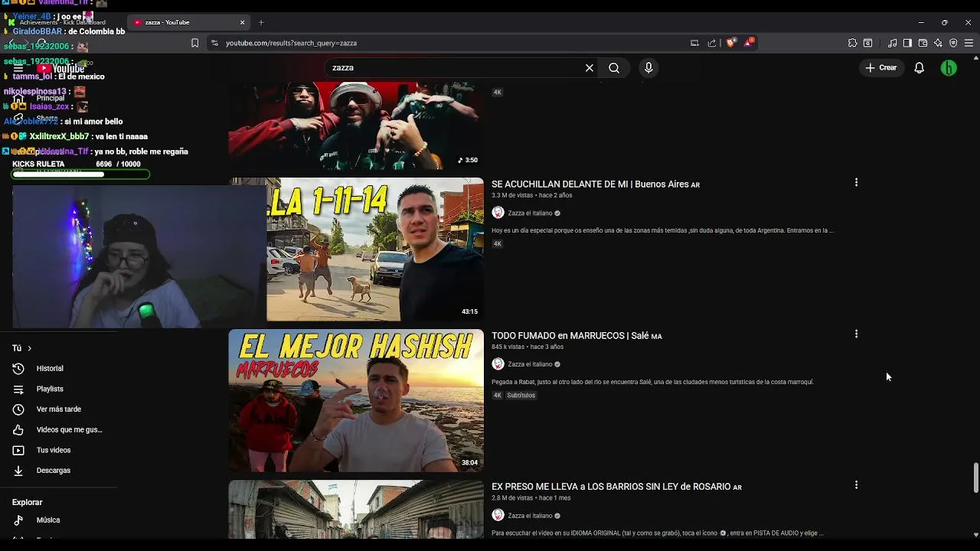Image resolution: width=980 pixels, height=551 pixels.
Task: Open the reading list panel icon
Action: coord(867,43)
